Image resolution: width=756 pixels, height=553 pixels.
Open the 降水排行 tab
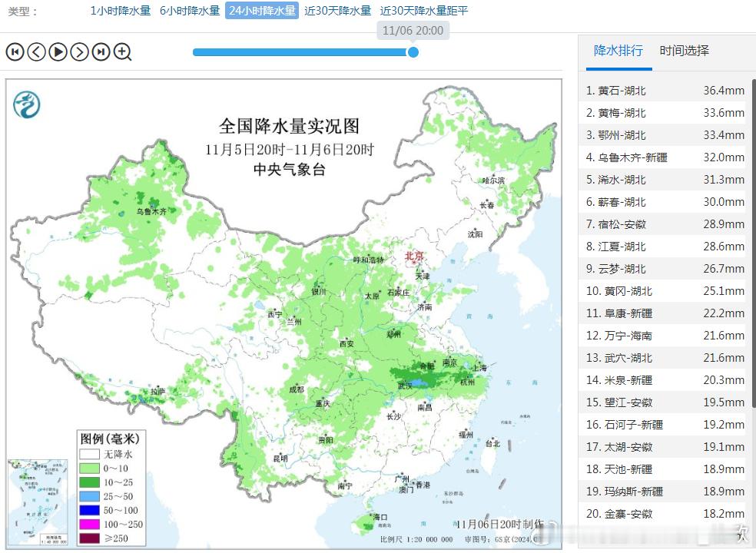[618, 51]
